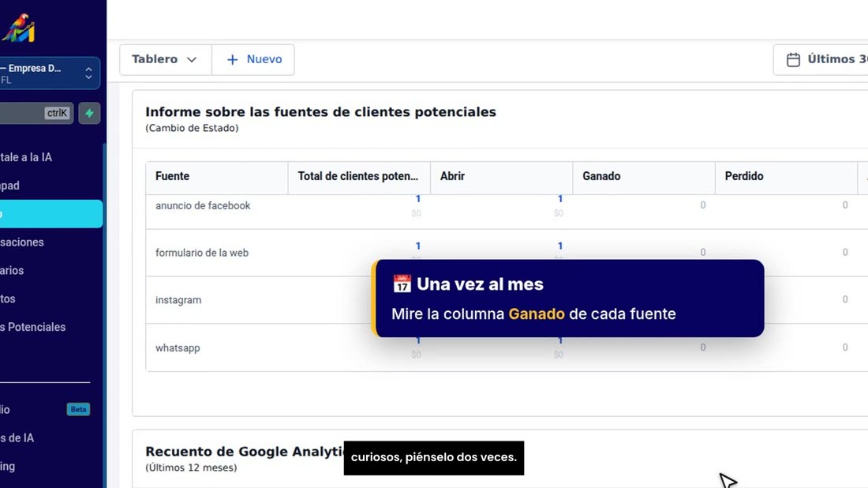Click the Perdido column header
The image size is (868, 488).
coord(786,176)
